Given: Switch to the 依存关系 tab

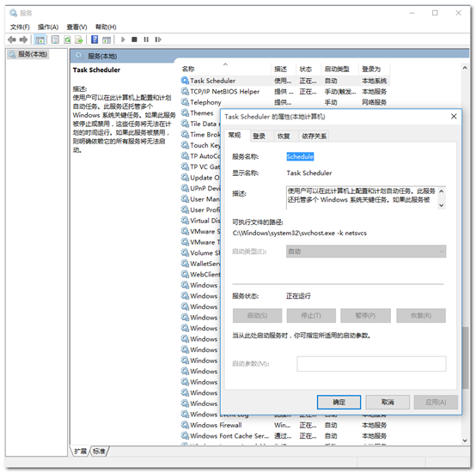Looking at the screenshot, I should [x=314, y=136].
